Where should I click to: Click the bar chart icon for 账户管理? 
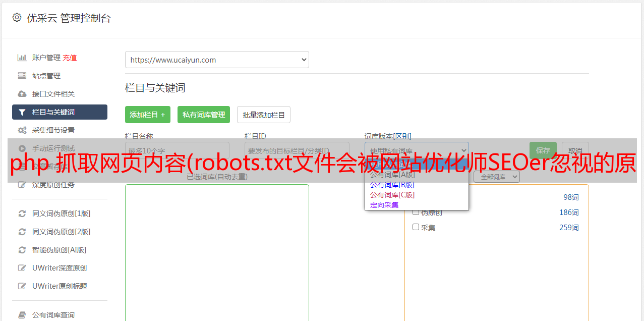coord(22,58)
